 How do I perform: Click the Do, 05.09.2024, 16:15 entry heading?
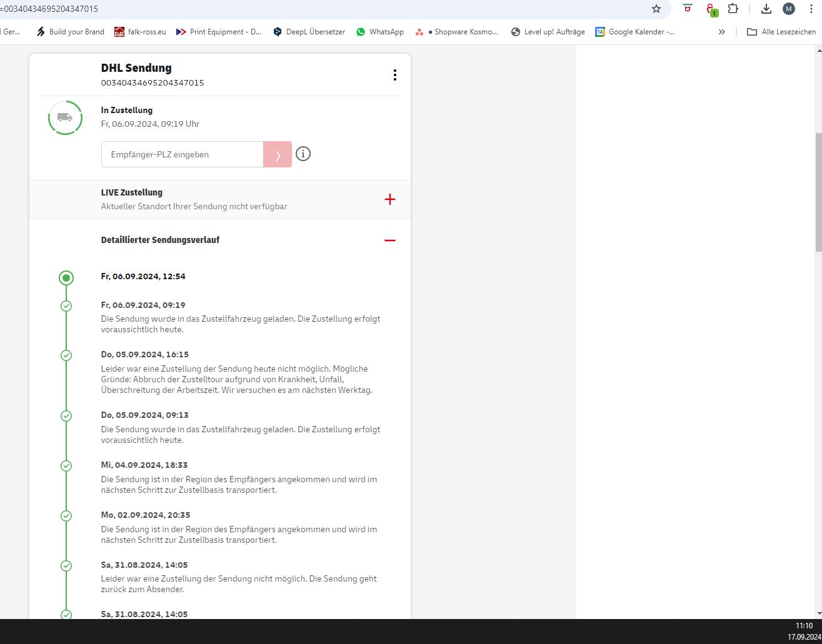pos(145,354)
